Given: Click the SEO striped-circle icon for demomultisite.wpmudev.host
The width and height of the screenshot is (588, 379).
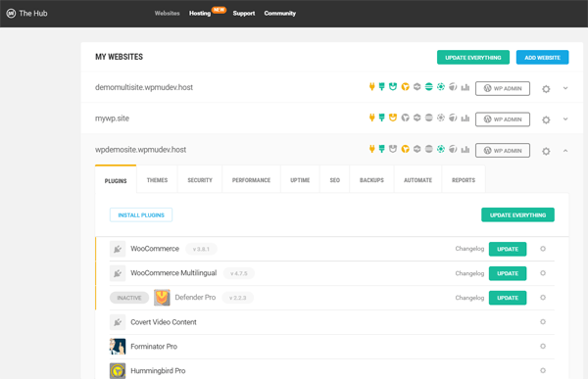Looking at the screenshot, I should coord(429,87).
